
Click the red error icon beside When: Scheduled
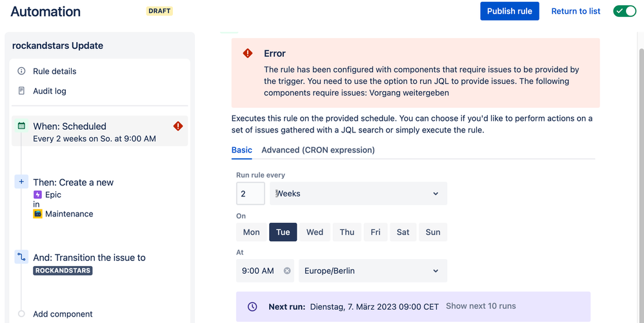click(x=178, y=126)
